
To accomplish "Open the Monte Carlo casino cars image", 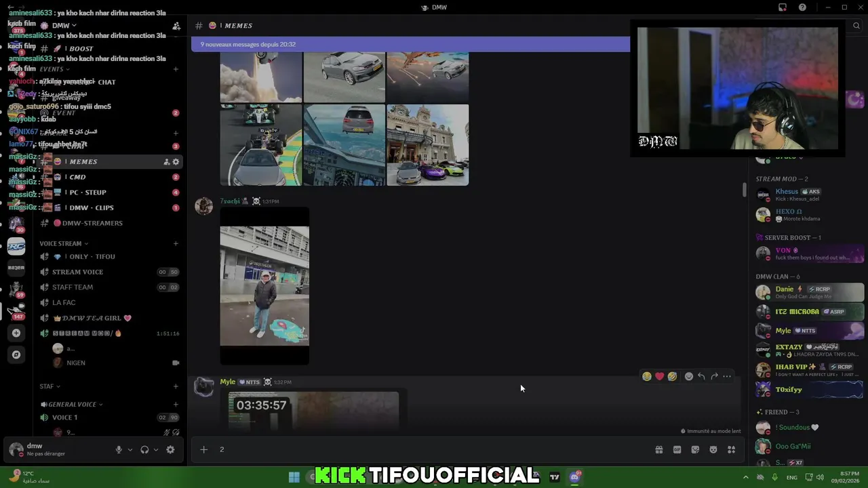I will (x=427, y=145).
